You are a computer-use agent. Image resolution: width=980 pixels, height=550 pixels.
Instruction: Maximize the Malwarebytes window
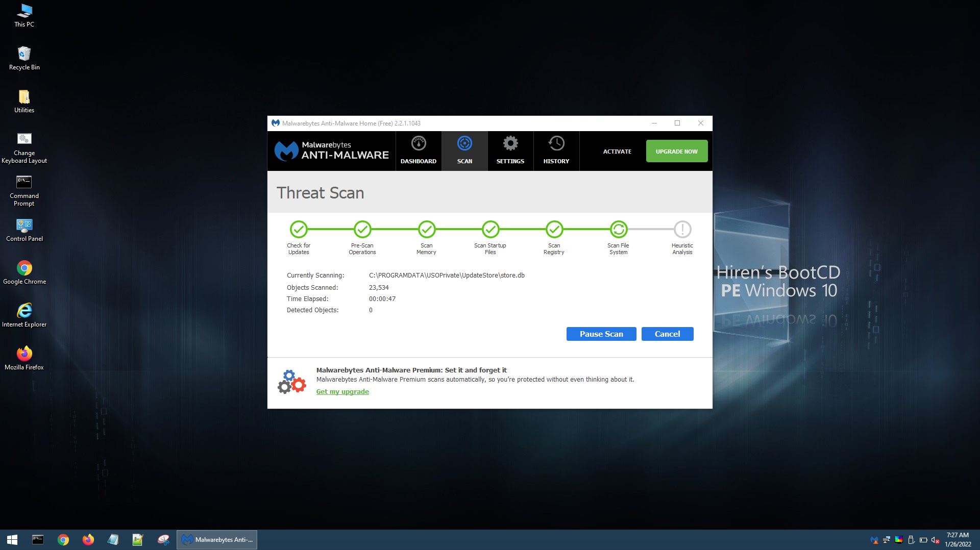(677, 123)
